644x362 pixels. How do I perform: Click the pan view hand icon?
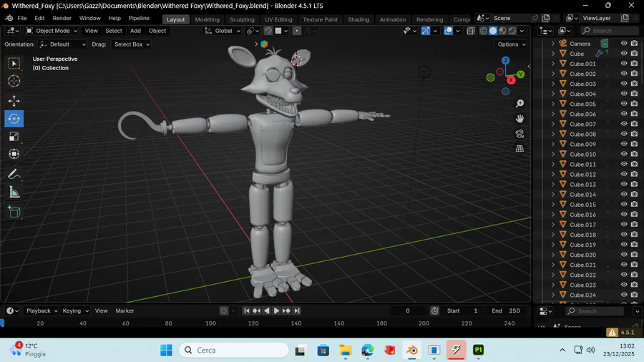coord(519,119)
